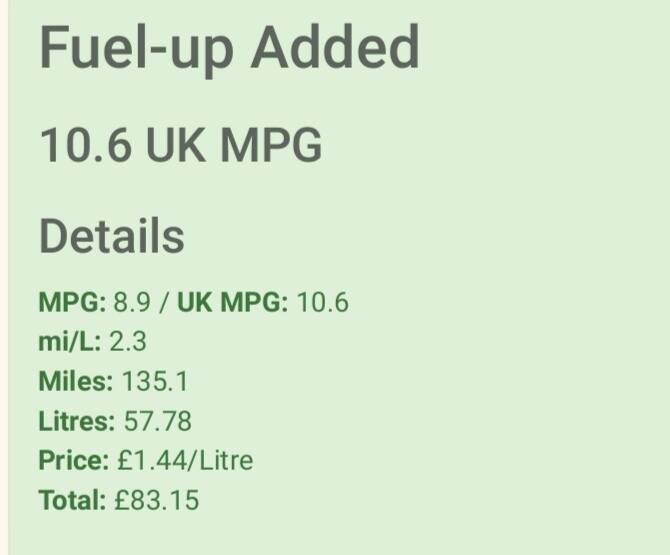Click the Total label
The height and width of the screenshot is (555, 670).
[x=72, y=500]
